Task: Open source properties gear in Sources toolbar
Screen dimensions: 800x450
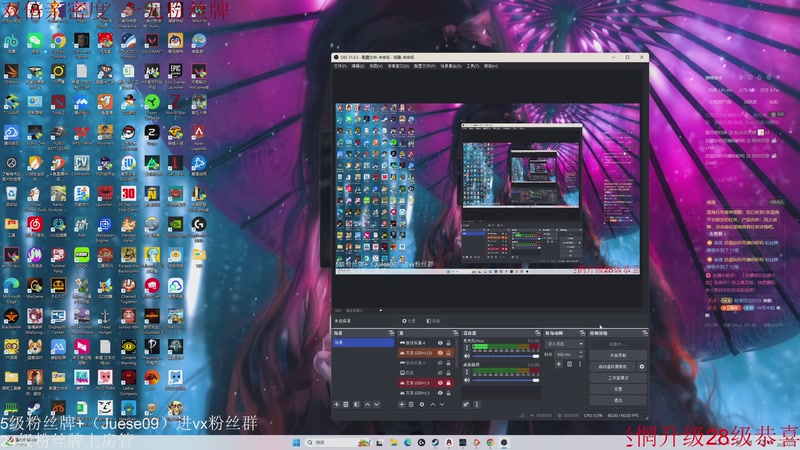Action: tap(422, 405)
